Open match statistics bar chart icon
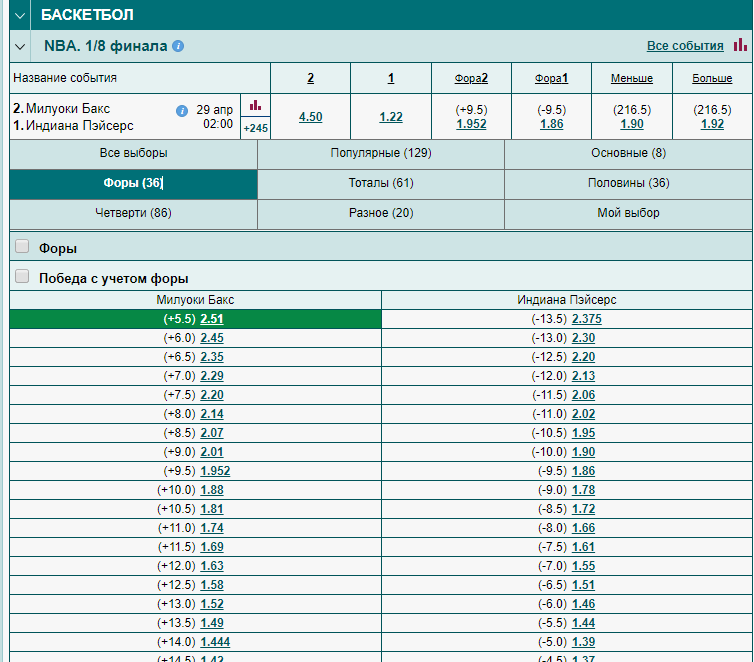This screenshot has width=754, height=662. tap(255, 105)
